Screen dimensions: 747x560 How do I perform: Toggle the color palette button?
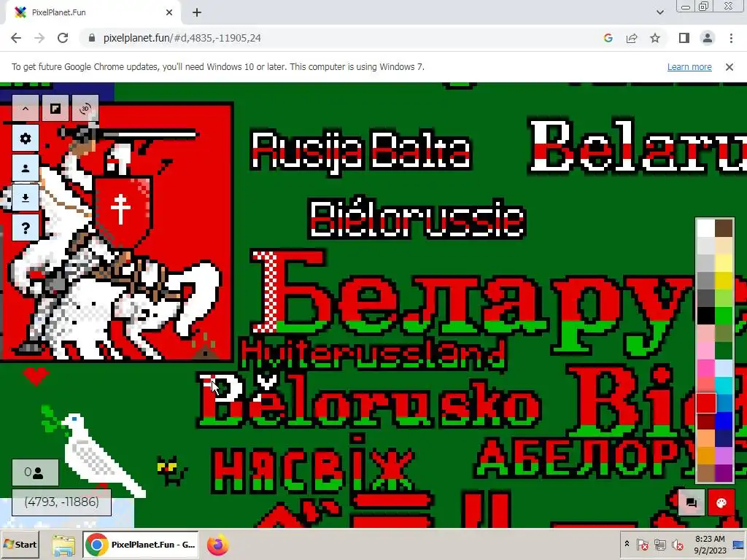coord(721,502)
